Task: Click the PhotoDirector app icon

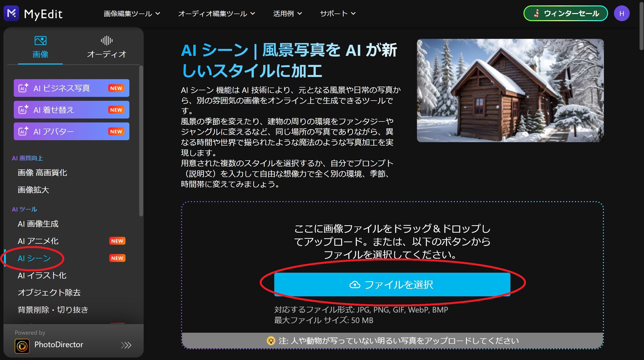Action: click(22, 346)
